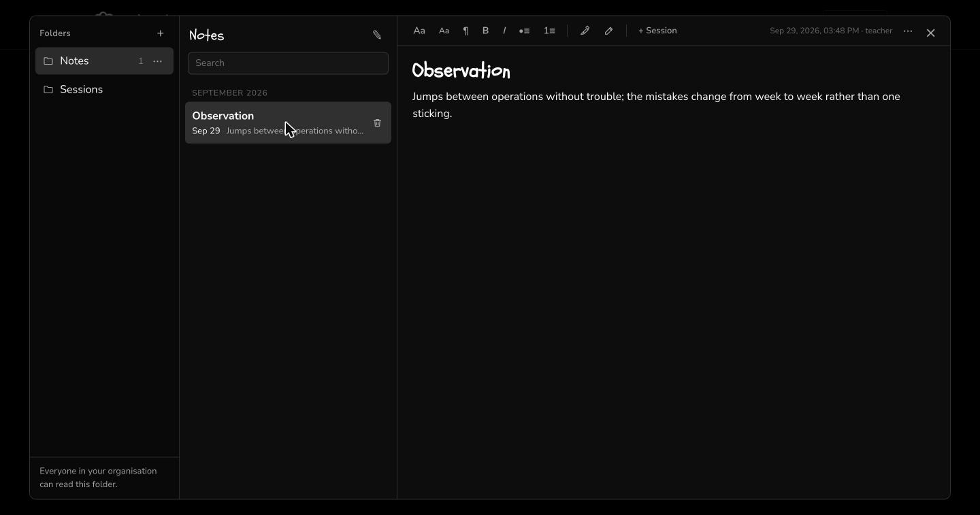Delete the Observation note with trash icon
980x515 pixels.
[x=378, y=123]
